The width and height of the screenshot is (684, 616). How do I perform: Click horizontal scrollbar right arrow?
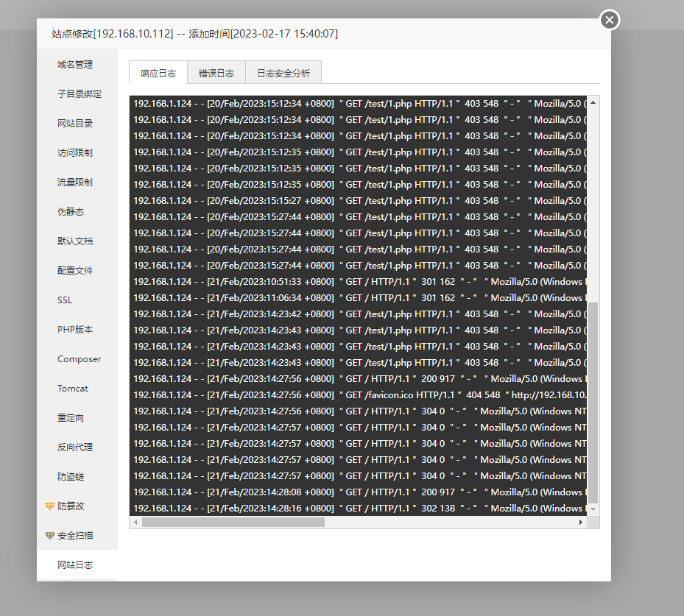pos(581,522)
